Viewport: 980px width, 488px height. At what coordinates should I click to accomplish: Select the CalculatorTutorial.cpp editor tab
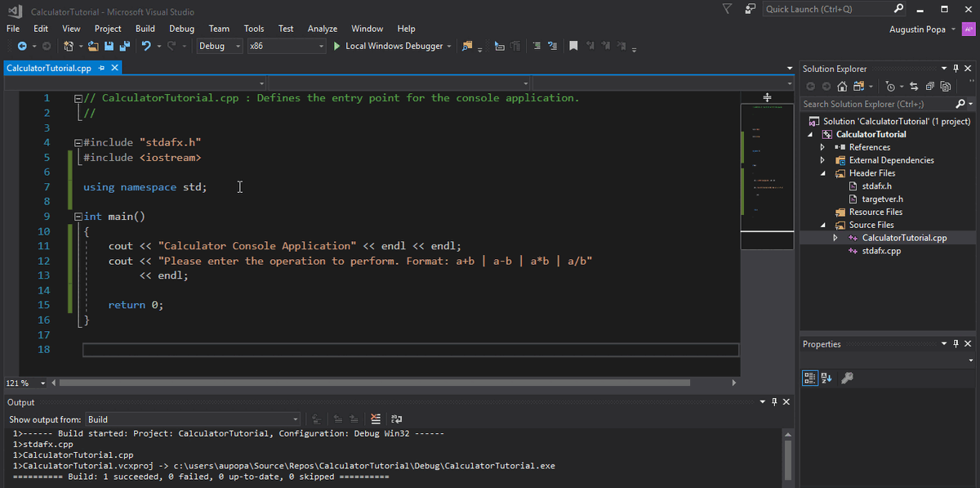point(49,68)
